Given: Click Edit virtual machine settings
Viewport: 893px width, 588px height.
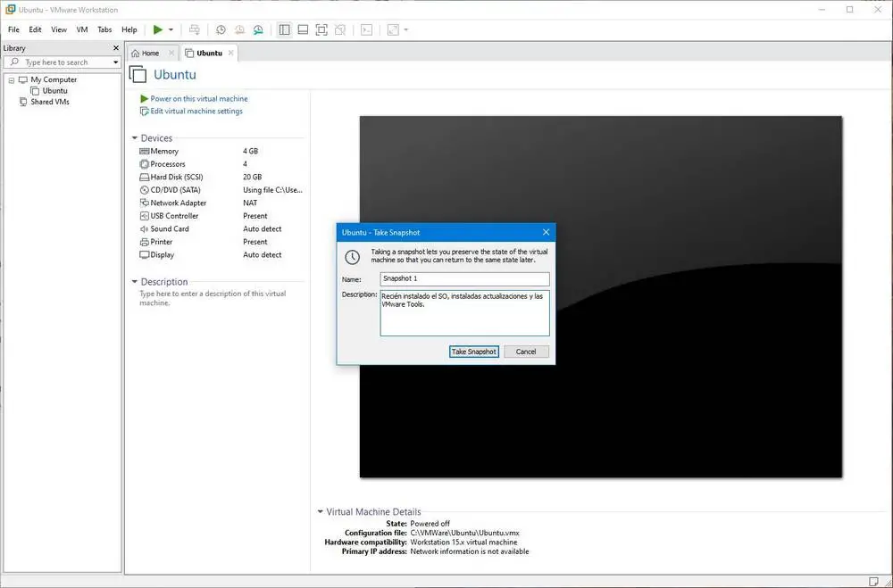Looking at the screenshot, I should coord(196,111).
